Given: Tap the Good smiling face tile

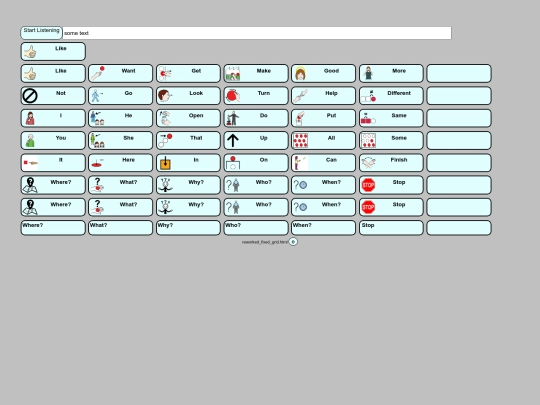Looking at the screenshot, I should 323,73.
